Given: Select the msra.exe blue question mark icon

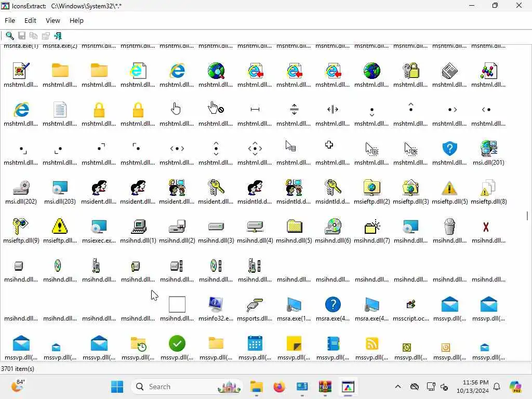Looking at the screenshot, I should [333, 304].
